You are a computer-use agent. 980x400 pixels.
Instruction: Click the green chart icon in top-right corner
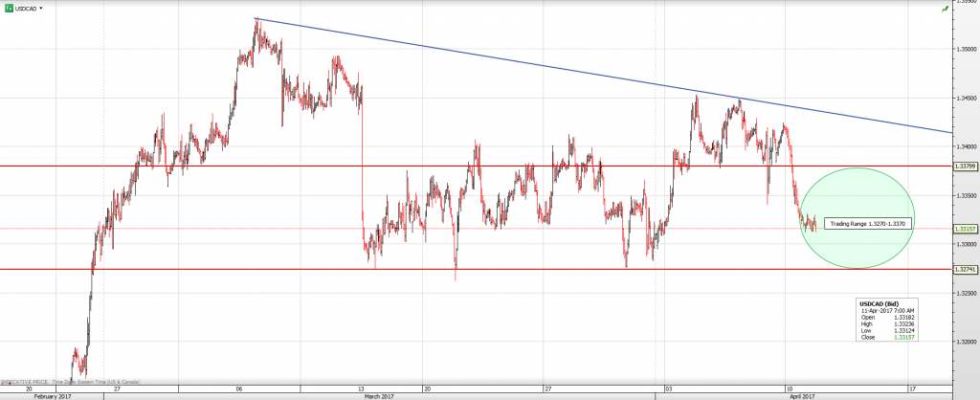pyautogui.click(x=971, y=9)
